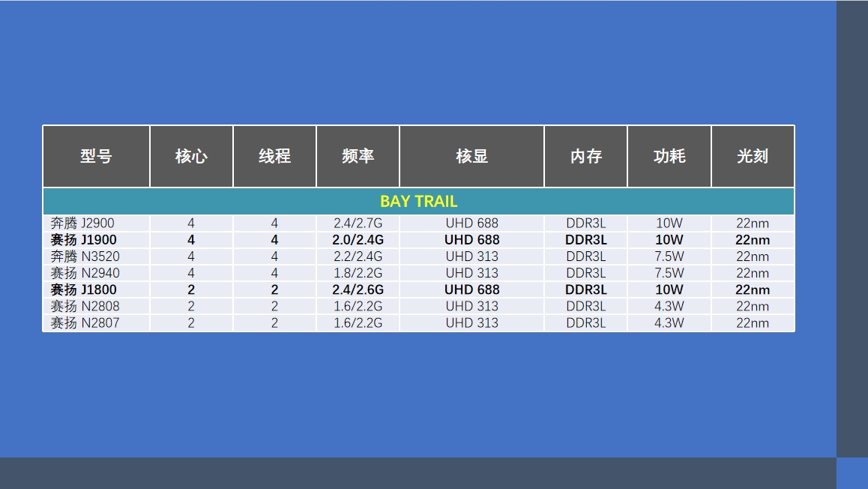868x489 pixels.
Task: Select UHD 313 in the N2808 row
Action: [x=471, y=306]
